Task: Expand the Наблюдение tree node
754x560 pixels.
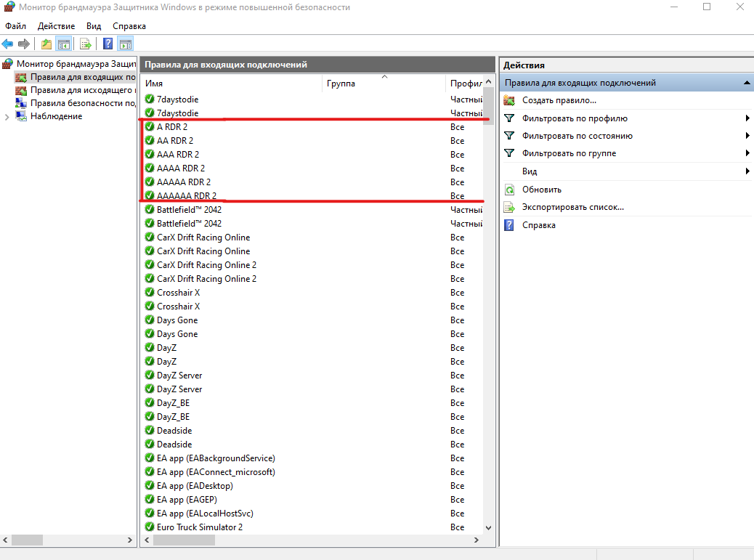Action: pos(7,117)
